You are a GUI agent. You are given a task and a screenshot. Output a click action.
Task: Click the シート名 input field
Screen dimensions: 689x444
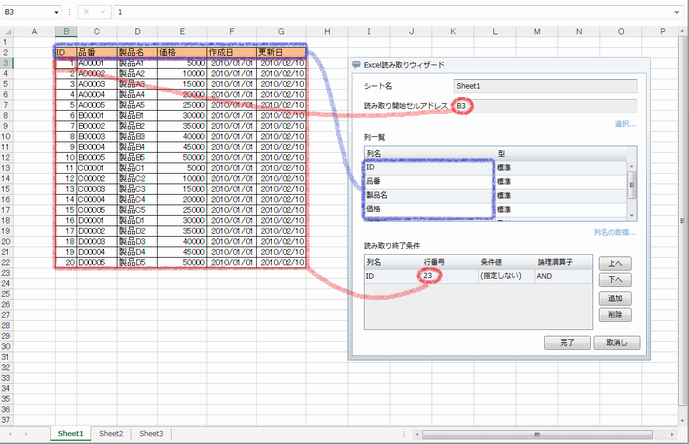coord(544,86)
